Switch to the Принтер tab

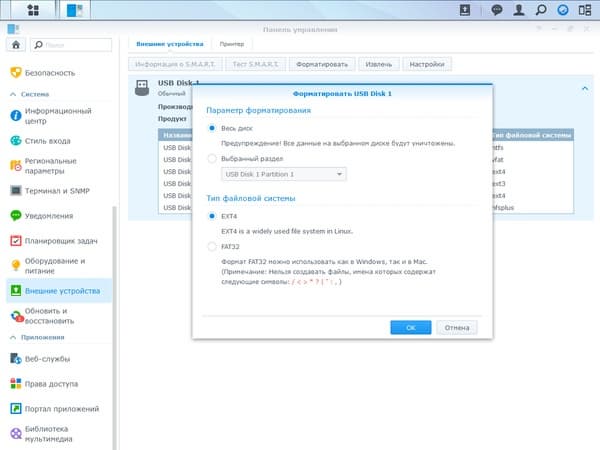click(x=232, y=44)
